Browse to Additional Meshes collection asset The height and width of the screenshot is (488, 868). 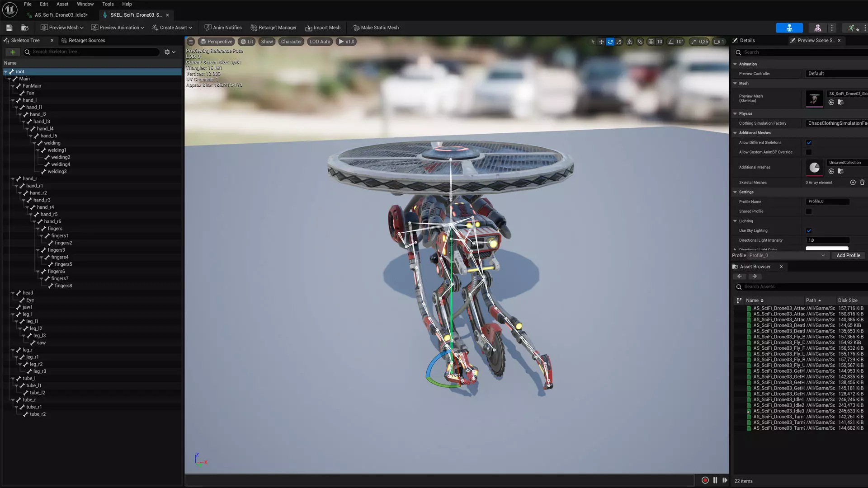(840, 171)
